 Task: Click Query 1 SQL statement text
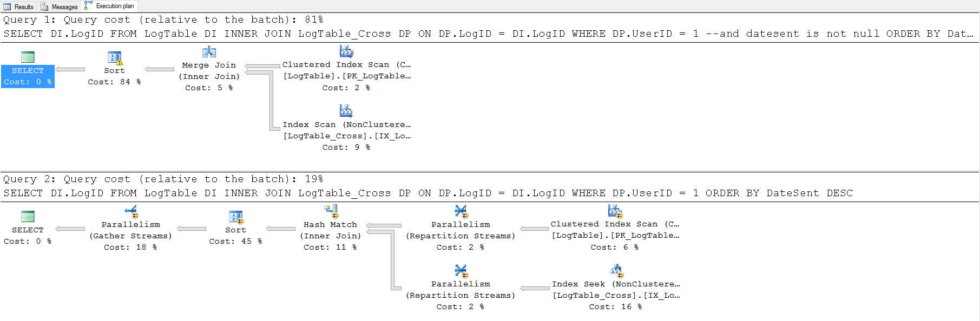coord(488,34)
